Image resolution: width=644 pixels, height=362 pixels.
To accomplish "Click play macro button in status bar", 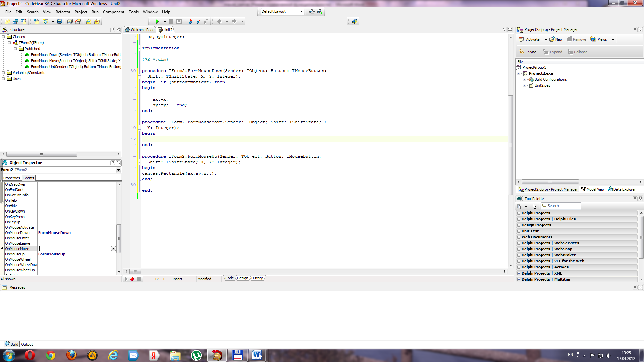I will coord(126,279).
